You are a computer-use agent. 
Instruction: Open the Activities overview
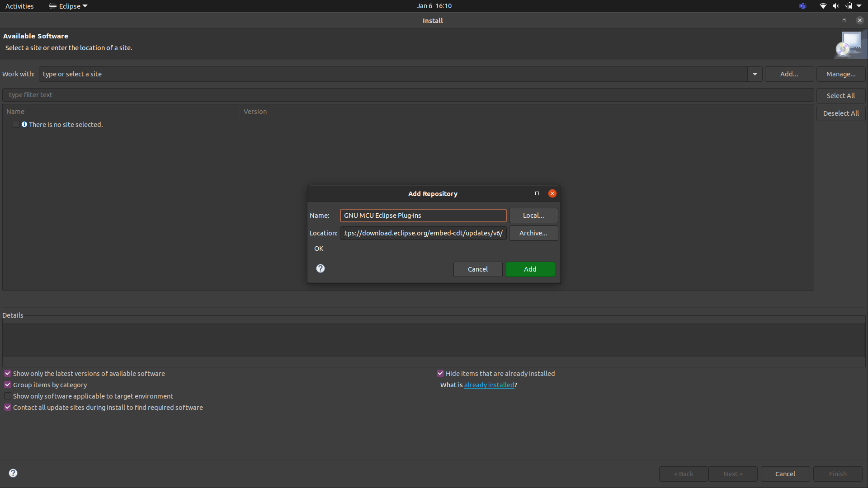click(x=19, y=6)
